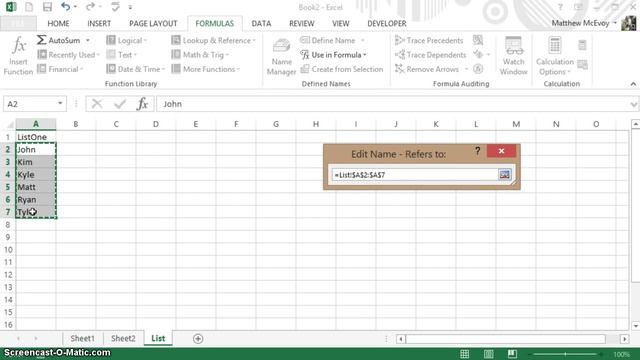This screenshot has width=640, height=360.
Task: Click cell containing Kim
Action: (36, 162)
